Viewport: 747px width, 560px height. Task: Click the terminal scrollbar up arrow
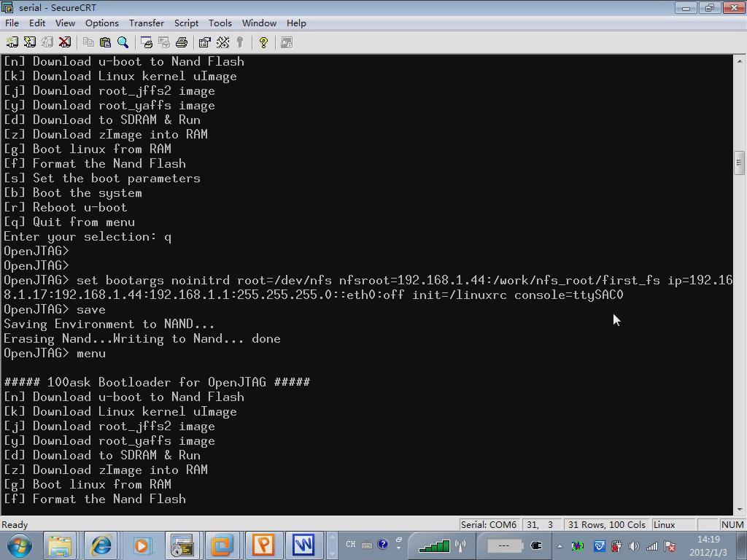pos(740,61)
